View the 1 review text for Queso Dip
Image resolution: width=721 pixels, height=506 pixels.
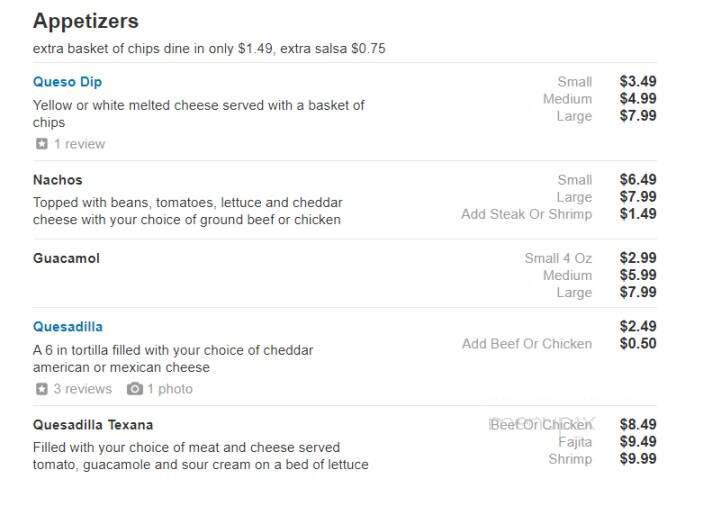[x=80, y=144]
